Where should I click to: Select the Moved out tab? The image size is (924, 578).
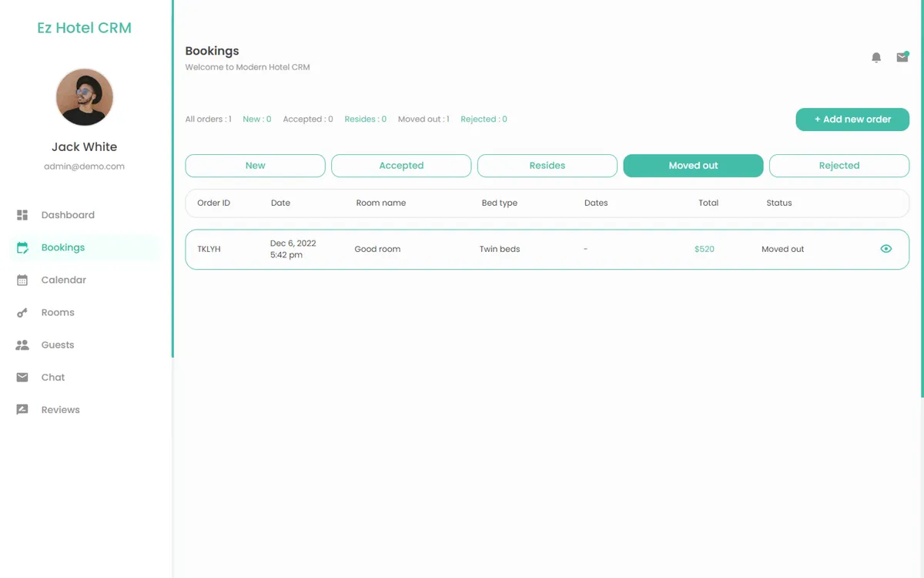click(x=693, y=166)
